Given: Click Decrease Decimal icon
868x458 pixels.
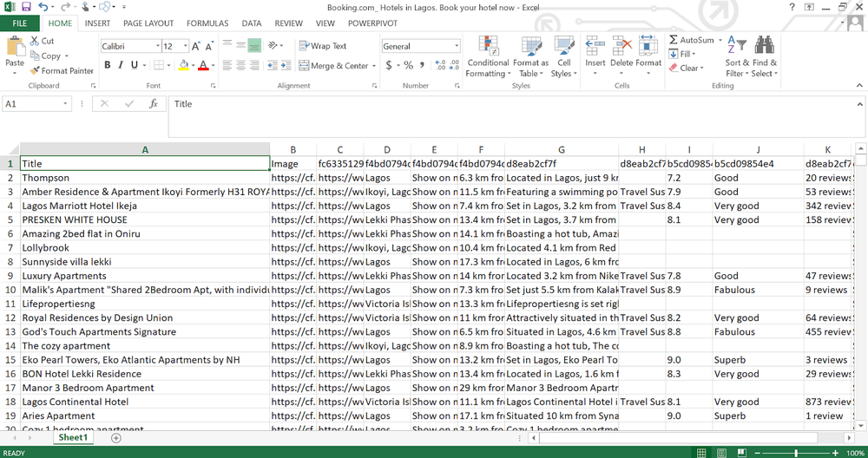Looking at the screenshot, I should pyautogui.click(x=454, y=65).
